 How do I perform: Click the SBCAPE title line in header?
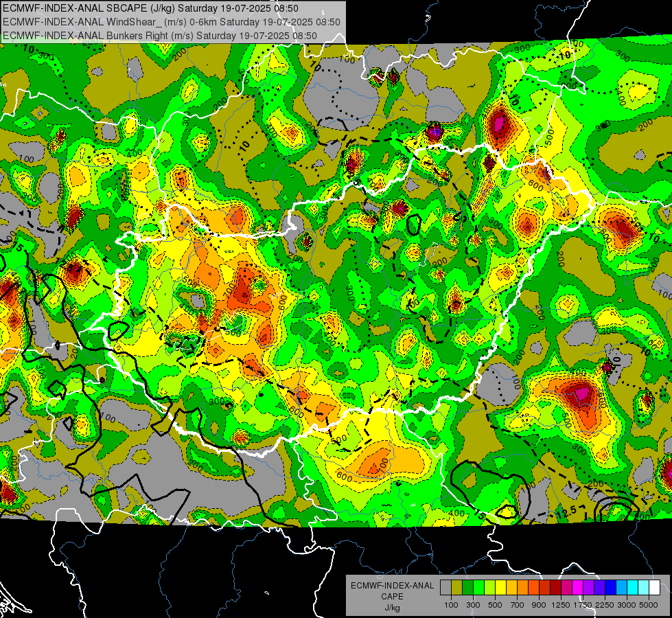click(x=150, y=8)
